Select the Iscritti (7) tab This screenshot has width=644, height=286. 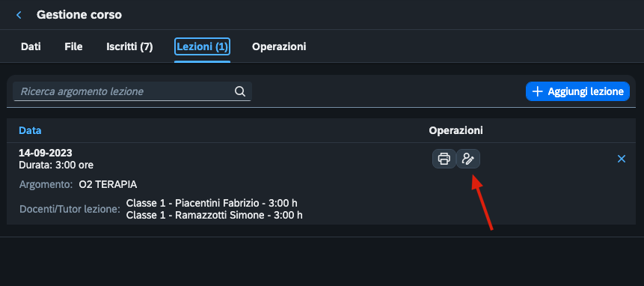130,46
